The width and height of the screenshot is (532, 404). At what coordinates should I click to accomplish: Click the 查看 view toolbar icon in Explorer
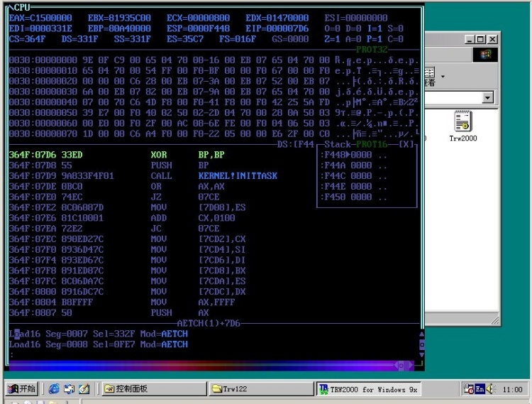pos(430,76)
